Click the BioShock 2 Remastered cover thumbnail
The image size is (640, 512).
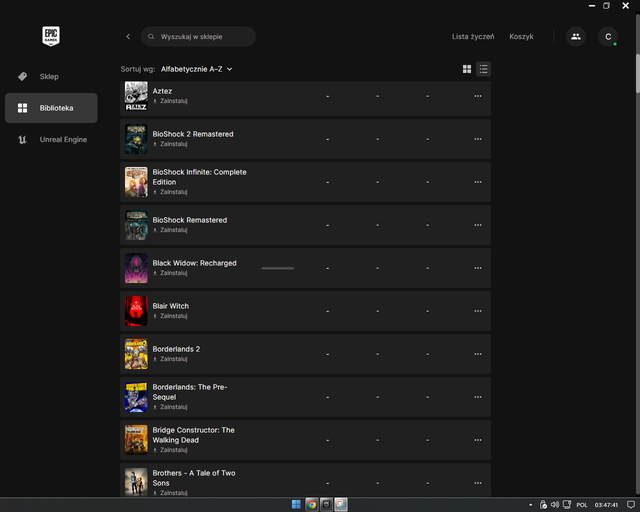coord(136,139)
